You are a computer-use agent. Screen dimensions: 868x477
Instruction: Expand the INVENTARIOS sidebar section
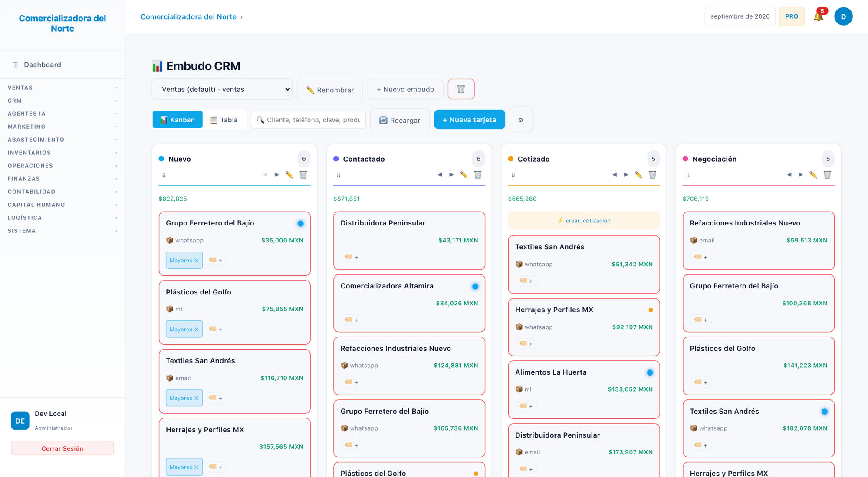[x=62, y=153]
